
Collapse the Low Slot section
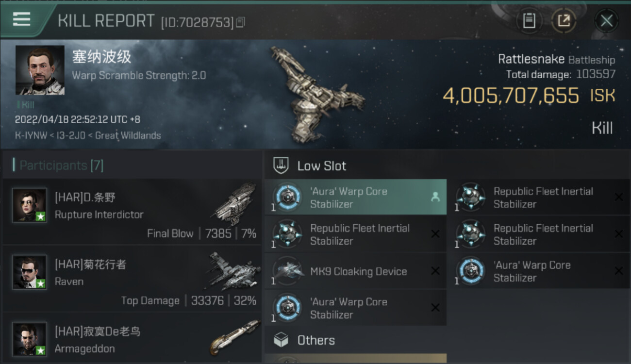tap(322, 166)
